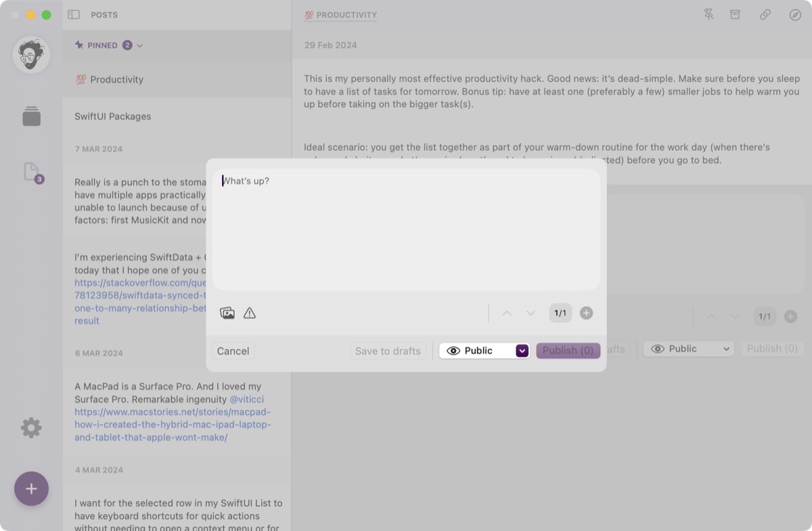
Task: Archive the post with the box icon
Action: tap(735, 14)
